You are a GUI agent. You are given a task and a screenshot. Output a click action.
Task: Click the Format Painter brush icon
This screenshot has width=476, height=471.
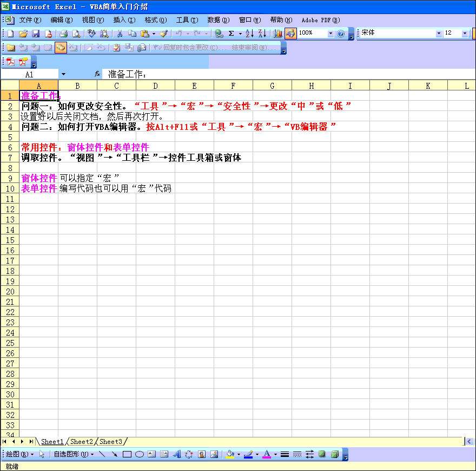coord(163,34)
